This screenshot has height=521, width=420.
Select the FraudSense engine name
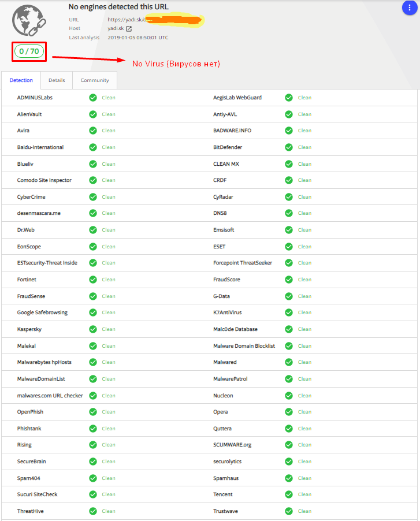click(31, 296)
